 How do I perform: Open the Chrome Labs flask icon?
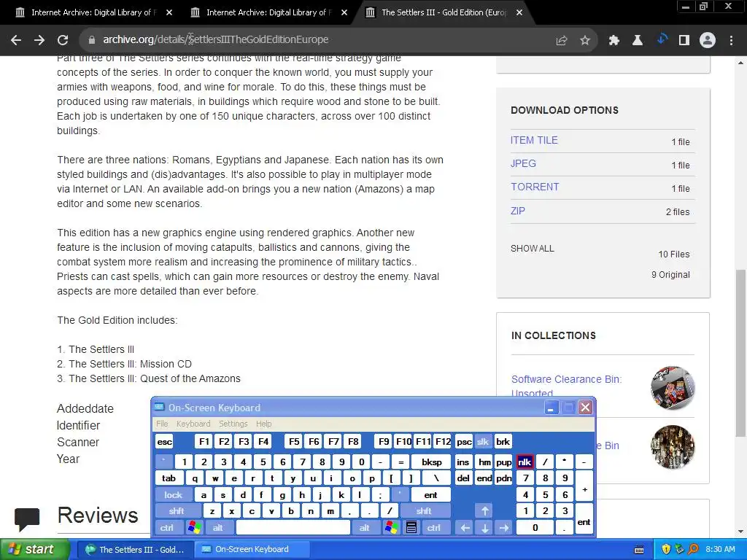point(638,41)
